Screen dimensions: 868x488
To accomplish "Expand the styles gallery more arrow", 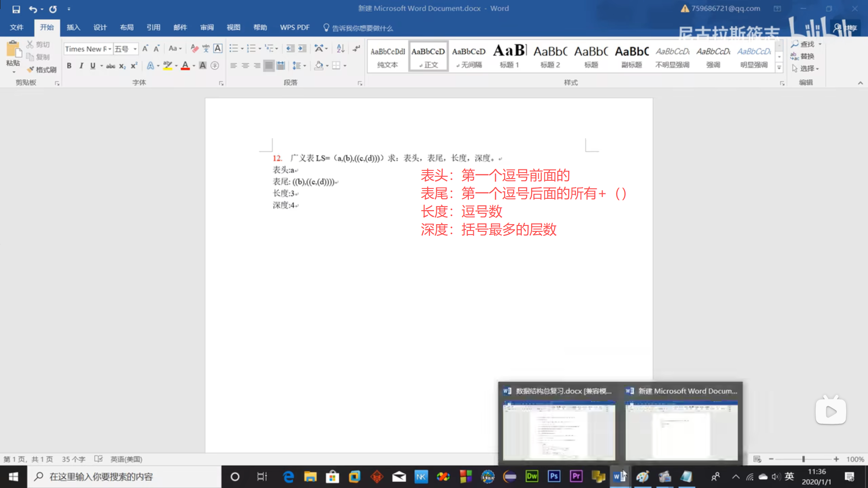I will tap(779, 68).
